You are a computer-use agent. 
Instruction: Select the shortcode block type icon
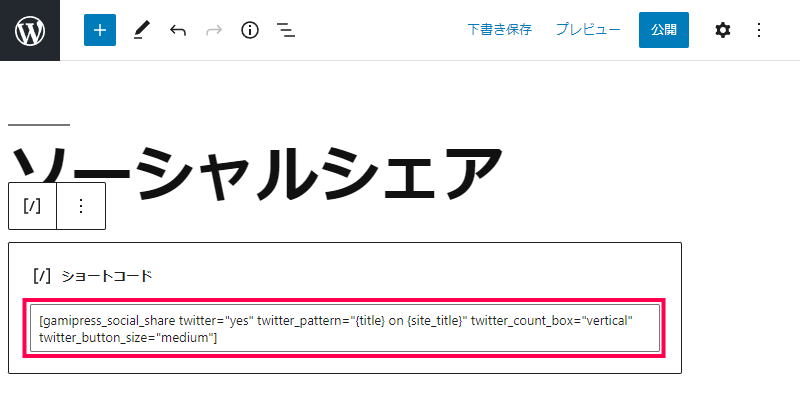pos(32,206)
